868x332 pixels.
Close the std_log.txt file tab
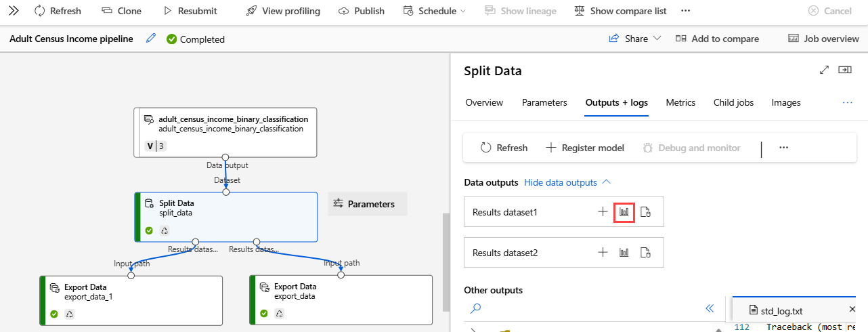(x=852, y=310)
